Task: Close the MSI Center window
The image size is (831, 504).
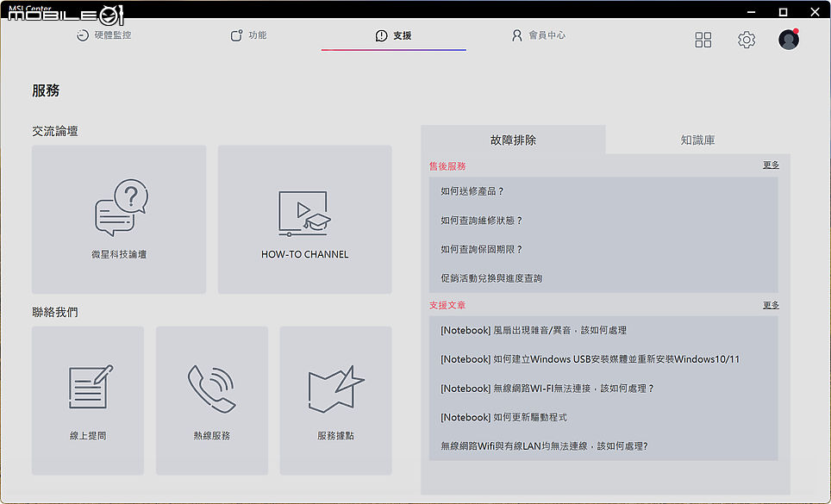Action: (x=815, y=12)
